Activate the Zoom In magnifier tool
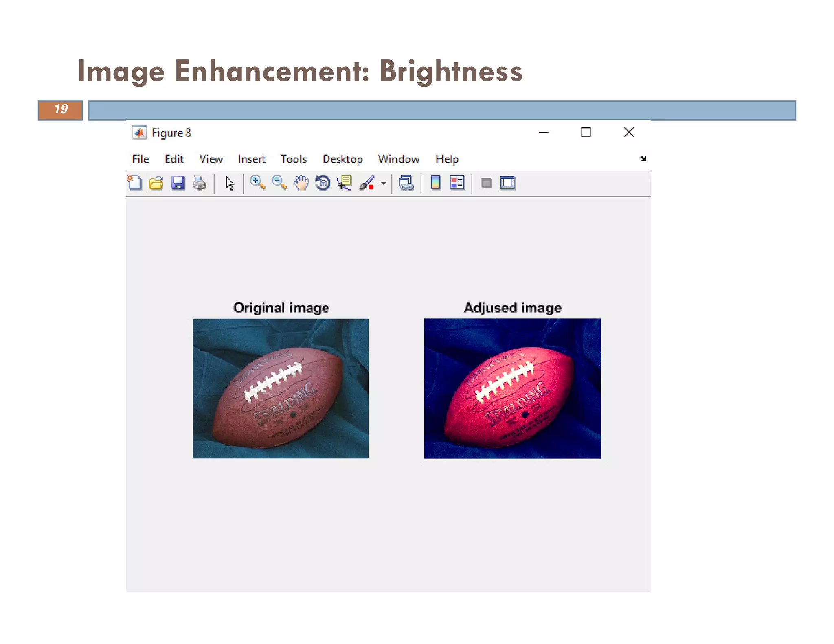This screenshot has width=834, height=644. [x=258, y=183]
